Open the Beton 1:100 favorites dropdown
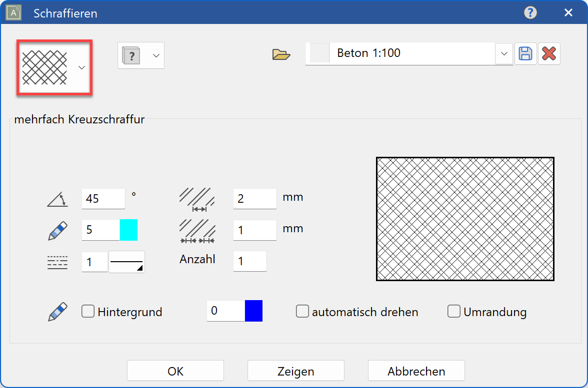Screen dimensions: 588x388 (x=503, y=54)
